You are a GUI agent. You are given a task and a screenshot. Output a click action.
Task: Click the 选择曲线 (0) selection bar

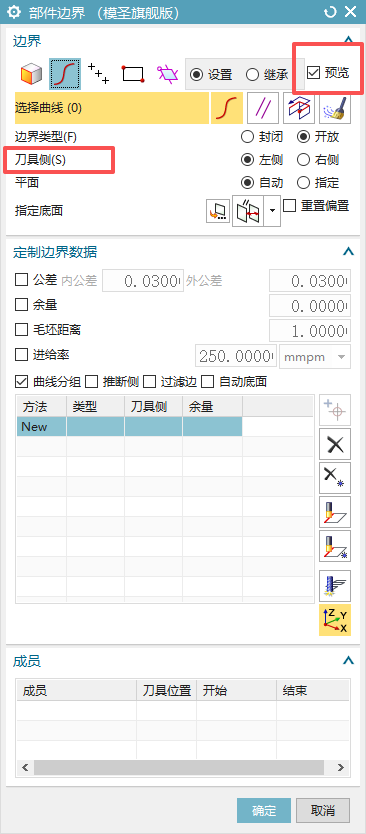[112, 108]
